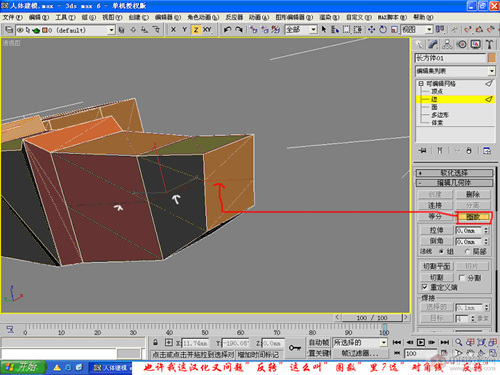Image resolution: width=500 pixels, height=375 pixels.
Task: Expand the 软化选择 rollout
Action: (x=454, y=173)
